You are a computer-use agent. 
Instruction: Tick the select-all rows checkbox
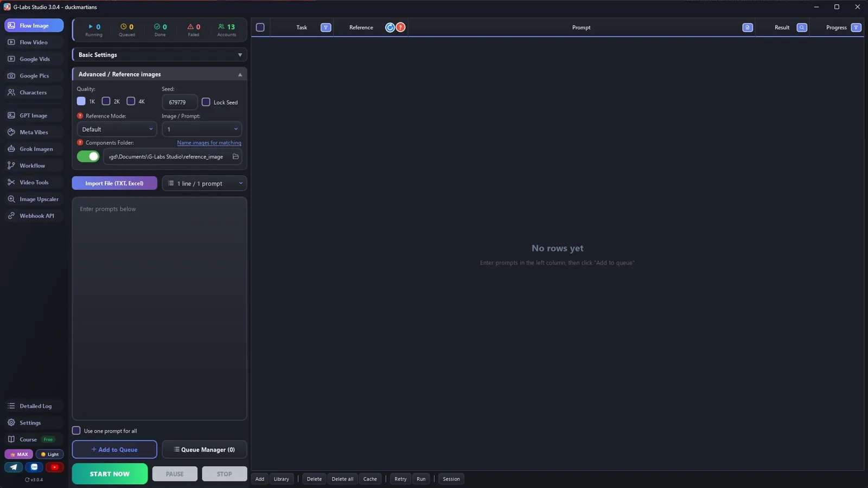[x=260, y=28]
